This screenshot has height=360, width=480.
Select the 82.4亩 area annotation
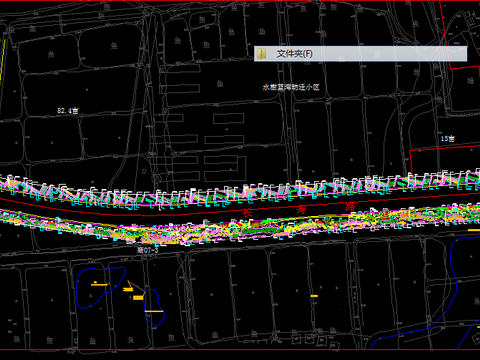point(68,111)
